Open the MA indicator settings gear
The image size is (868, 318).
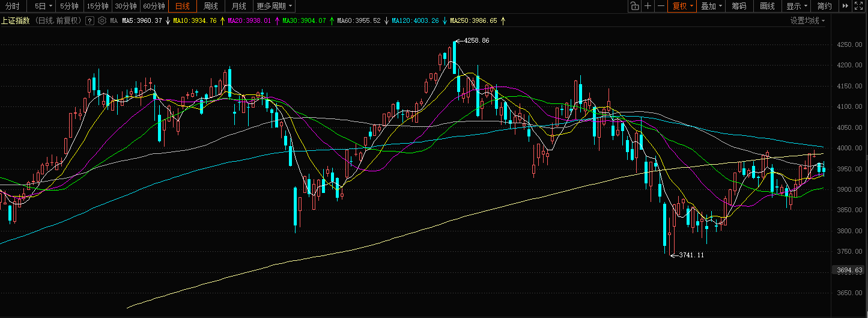coord(102,20)
